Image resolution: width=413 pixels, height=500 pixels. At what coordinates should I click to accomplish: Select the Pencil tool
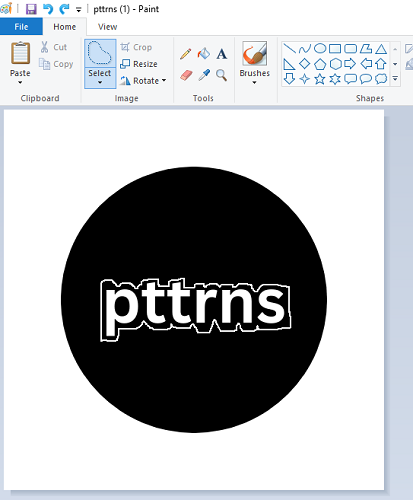coord(186,54)
